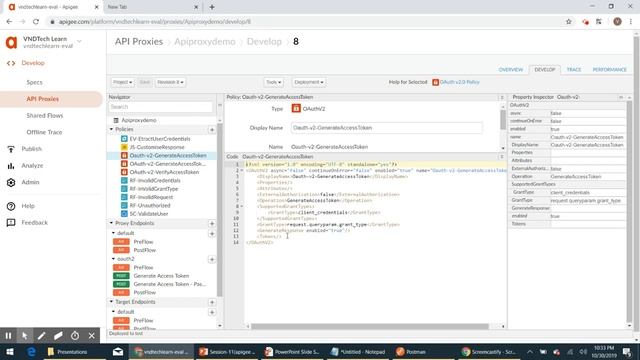The height and width of the screenshot is (360, 640).
Task: Switch to the Trace tab
Action: pyautogui.click(x=573, y=70)
